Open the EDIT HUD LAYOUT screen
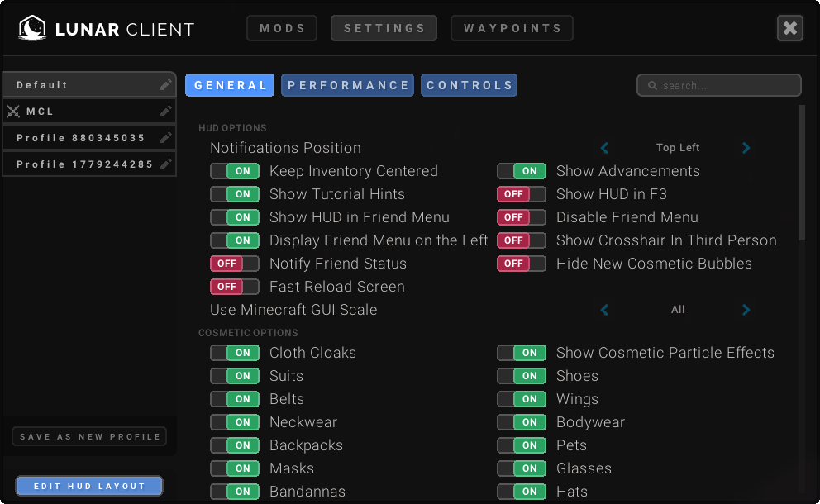The image size is (820, 504). (x=88, y=486)
